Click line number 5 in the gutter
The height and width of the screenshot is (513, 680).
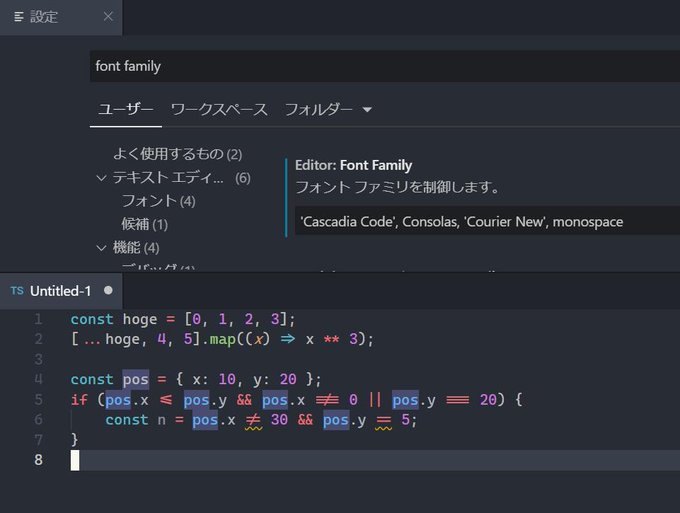[38, 399]
